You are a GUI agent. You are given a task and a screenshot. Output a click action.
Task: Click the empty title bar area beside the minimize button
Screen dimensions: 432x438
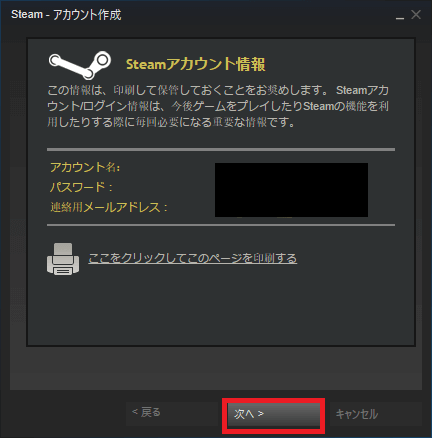pos(257,15)
